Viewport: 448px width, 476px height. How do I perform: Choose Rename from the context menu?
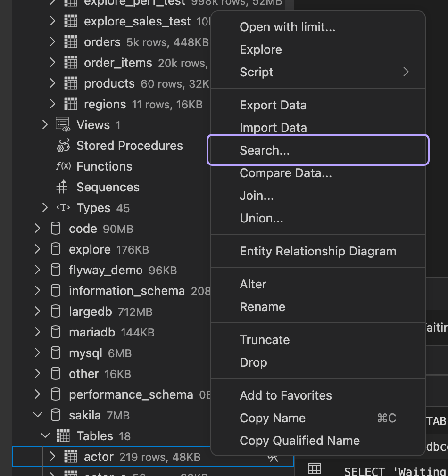click(318, 307)
